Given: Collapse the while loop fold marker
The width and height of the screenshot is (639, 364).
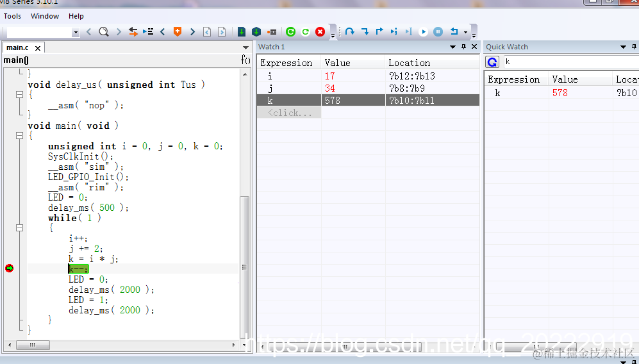Looking at the screenshot, I should (x=19, y=228).
